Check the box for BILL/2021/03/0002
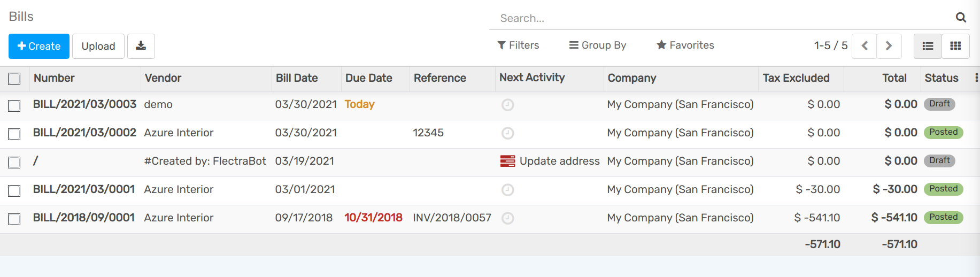The height and width of the screenshot is (277, 980). pos(14,134)
